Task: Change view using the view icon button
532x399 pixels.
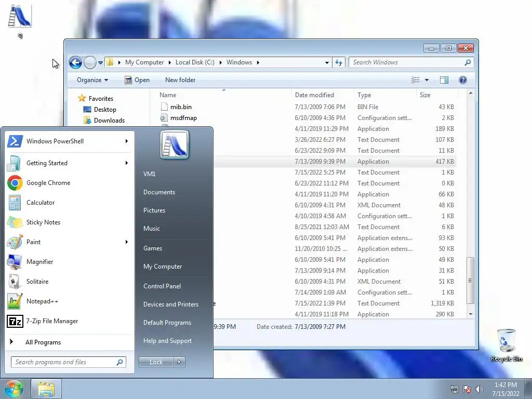Action: point(415,80)
